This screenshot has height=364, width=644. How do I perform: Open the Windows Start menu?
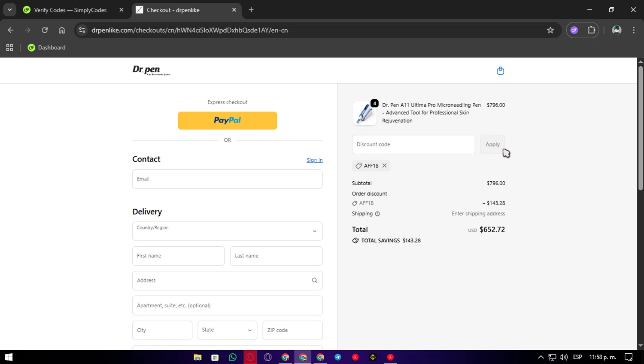click(x=9, y=357)
